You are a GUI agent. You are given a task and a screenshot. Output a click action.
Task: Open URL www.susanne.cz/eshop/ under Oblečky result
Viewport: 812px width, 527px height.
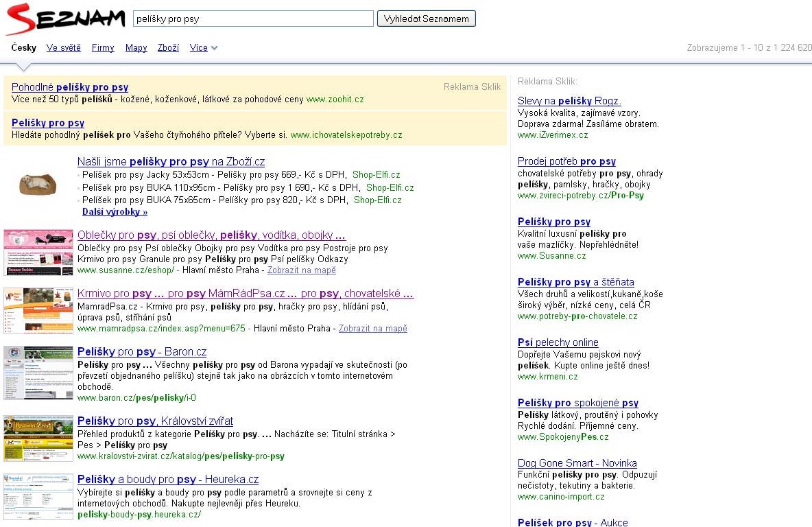(126, 270)
